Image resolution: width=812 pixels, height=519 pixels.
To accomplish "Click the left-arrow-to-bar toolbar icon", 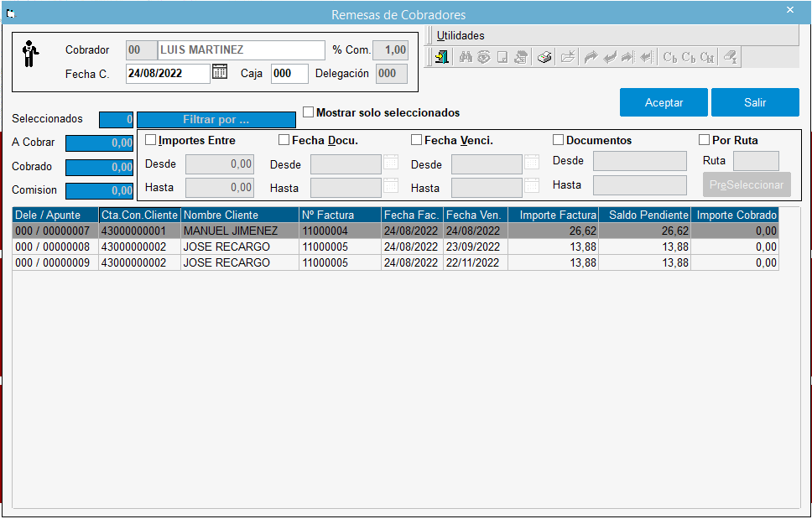I will point(645,57).
